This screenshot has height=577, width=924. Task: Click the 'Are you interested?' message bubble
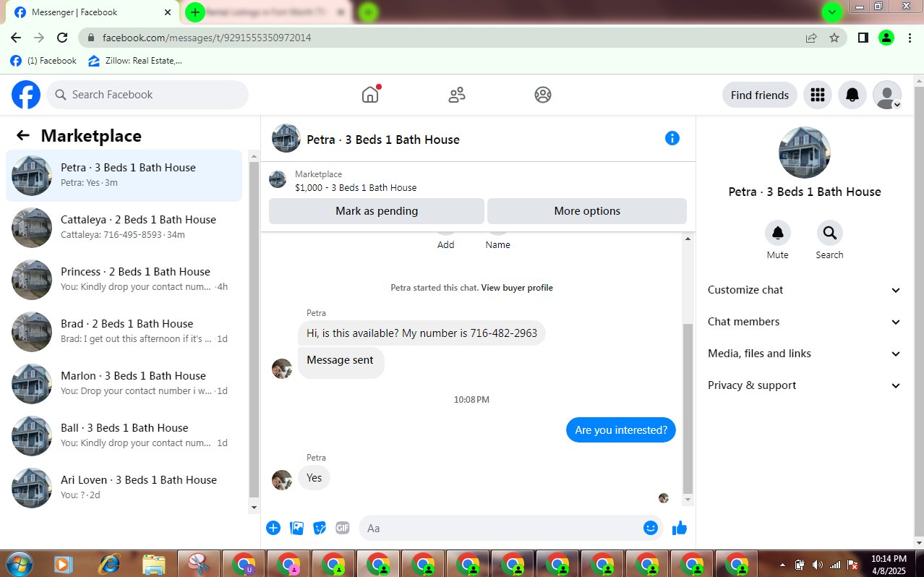621,430
